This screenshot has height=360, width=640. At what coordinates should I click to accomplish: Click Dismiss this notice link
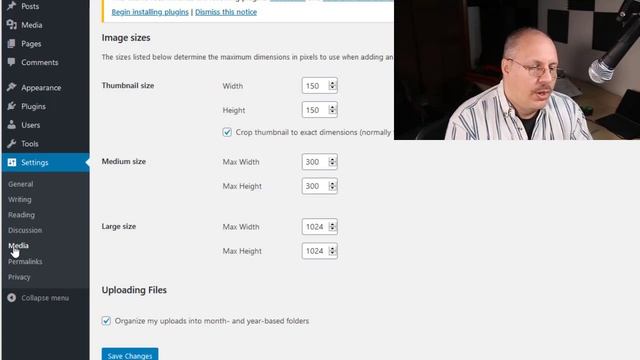tap(226, 12)
